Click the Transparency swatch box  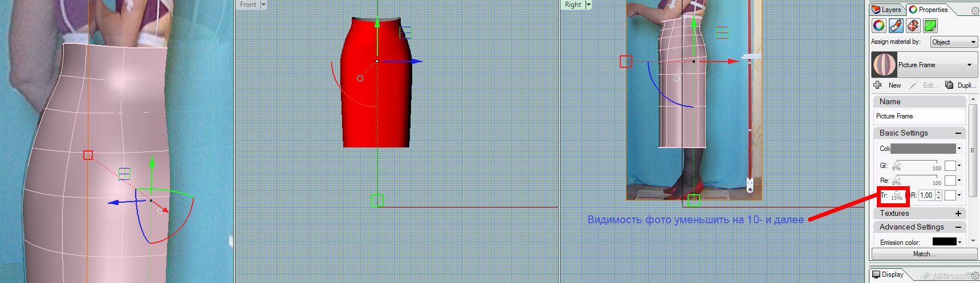950,195
